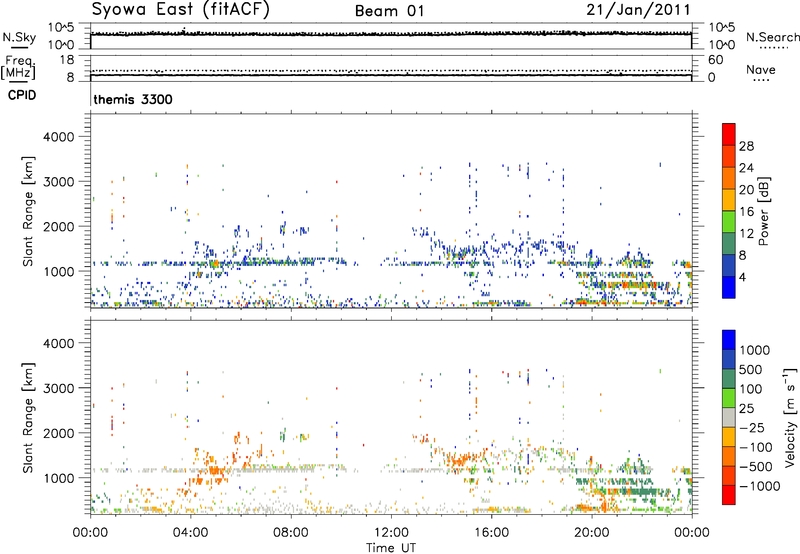Viewport: 800px width, 554px height.
Task: Click the '12' label on Power colorbar
Action: [746, 234]
